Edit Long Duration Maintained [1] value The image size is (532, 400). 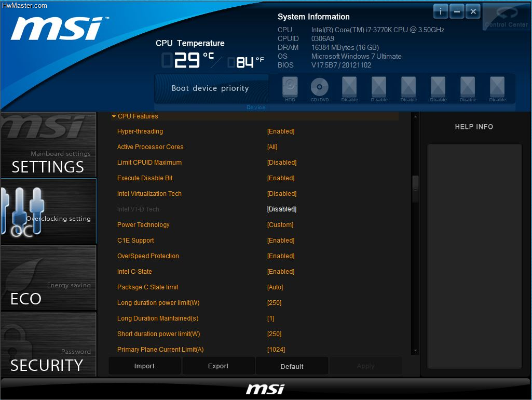tap(270, 318)
